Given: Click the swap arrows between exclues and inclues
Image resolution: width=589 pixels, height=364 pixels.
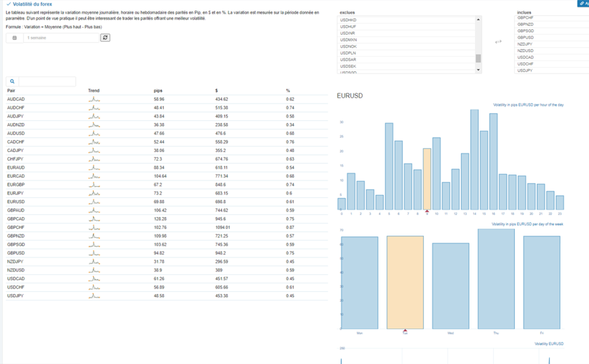Looking at the screenshot, I should pos(498,41).
